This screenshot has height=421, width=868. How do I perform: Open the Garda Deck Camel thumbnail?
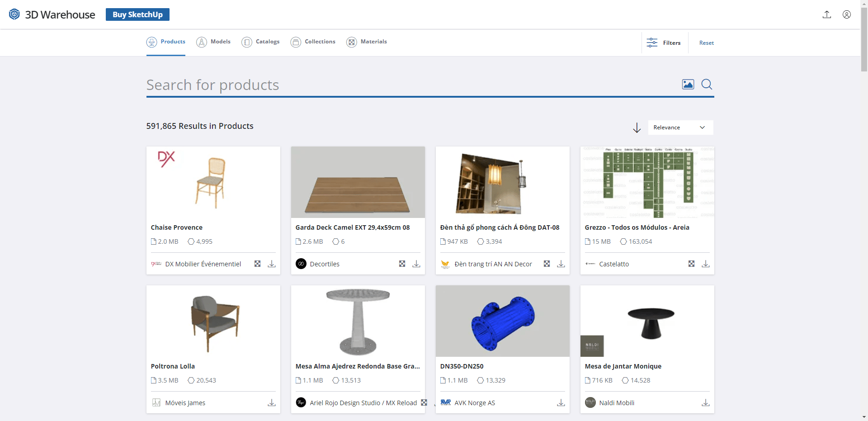pos(358,182)
